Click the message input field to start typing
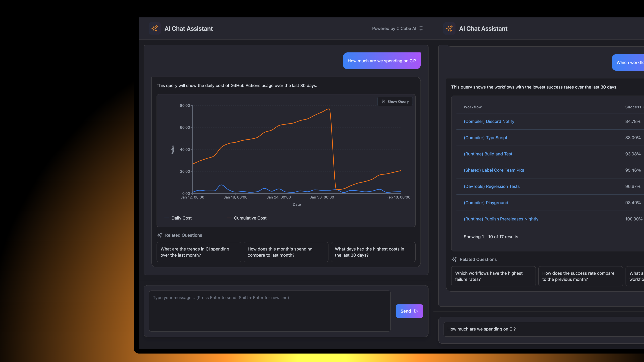Screen dimensions: 644x362 click(270, 311)
